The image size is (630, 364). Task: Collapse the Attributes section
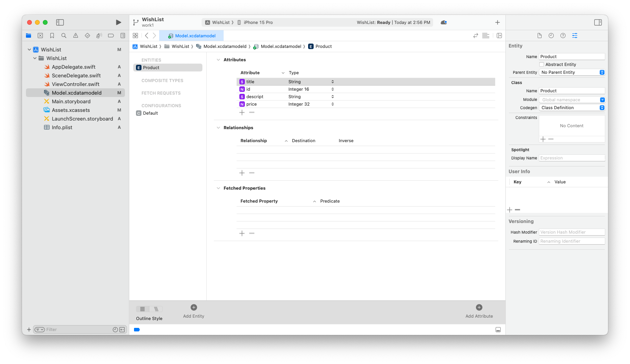coord(219,60)
